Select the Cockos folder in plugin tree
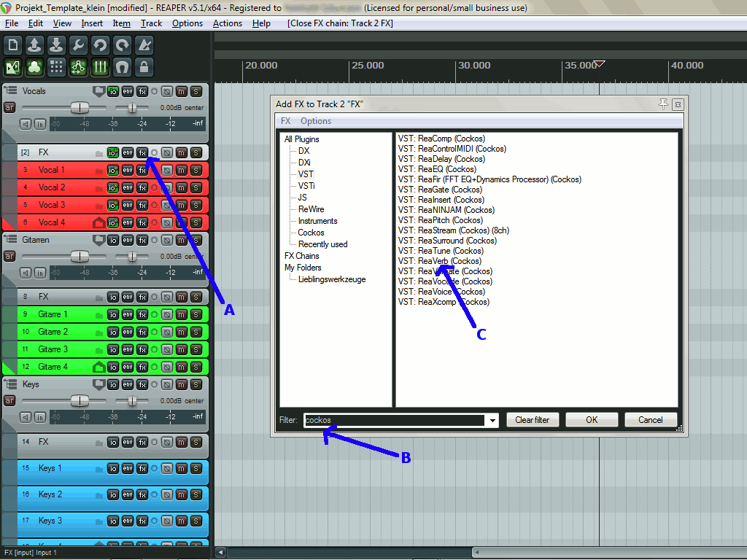The image size is (747, 560). [311, 233]
